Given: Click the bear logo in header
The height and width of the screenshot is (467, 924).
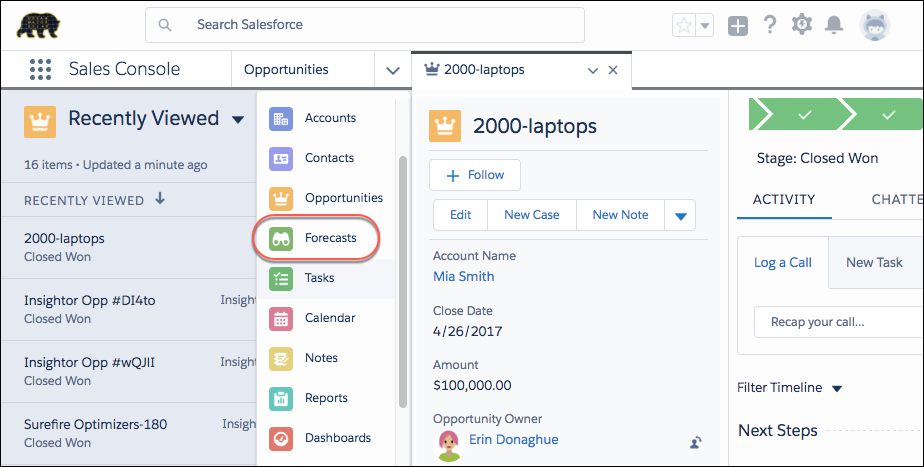Looking at the screenshot, I should 38,25.
